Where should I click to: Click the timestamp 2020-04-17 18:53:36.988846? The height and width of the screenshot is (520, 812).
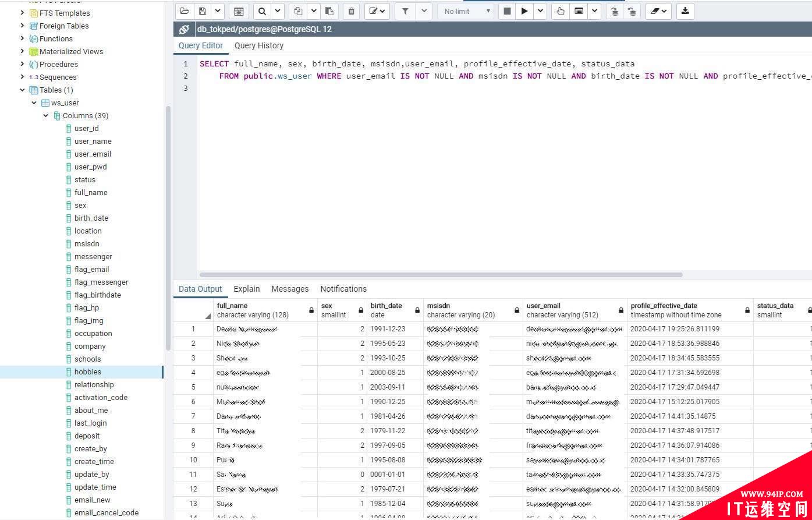pos(690,344)
